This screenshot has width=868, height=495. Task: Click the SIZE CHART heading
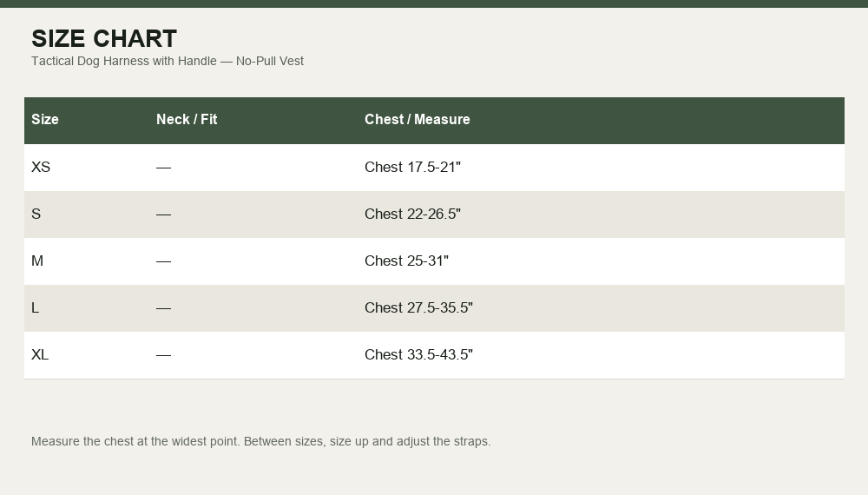pyautogui.click(x=104, y=39)
